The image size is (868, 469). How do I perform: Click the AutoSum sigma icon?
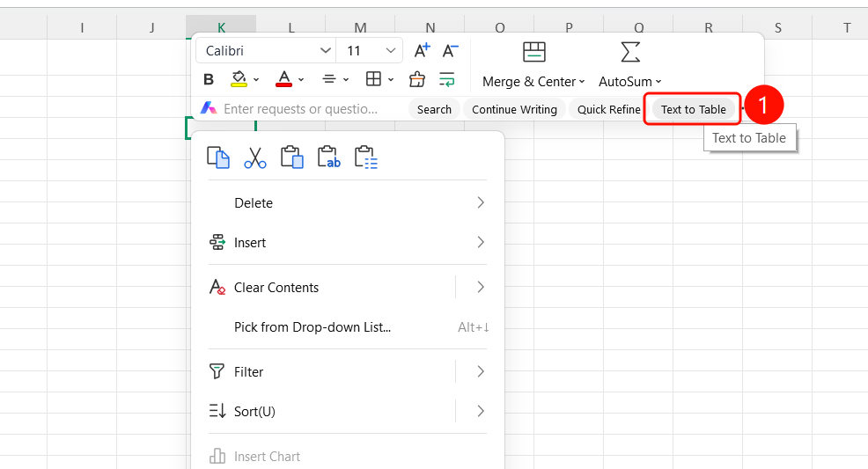click(630, 52)
